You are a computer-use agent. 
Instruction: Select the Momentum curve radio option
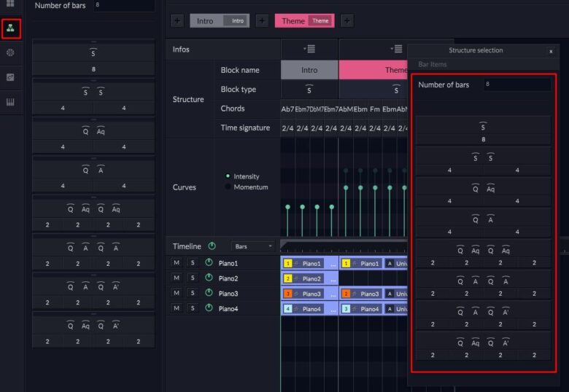point(228,187)
